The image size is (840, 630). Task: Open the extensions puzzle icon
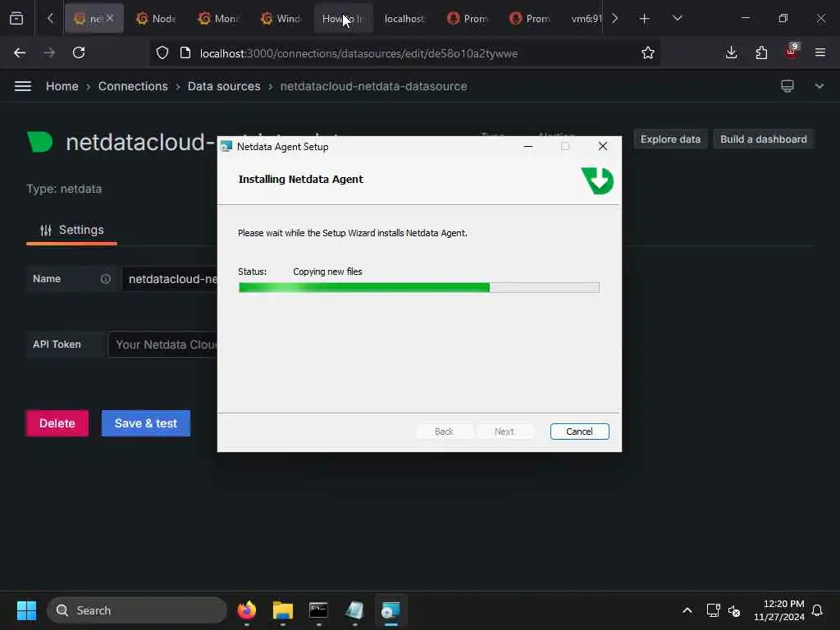761,52
